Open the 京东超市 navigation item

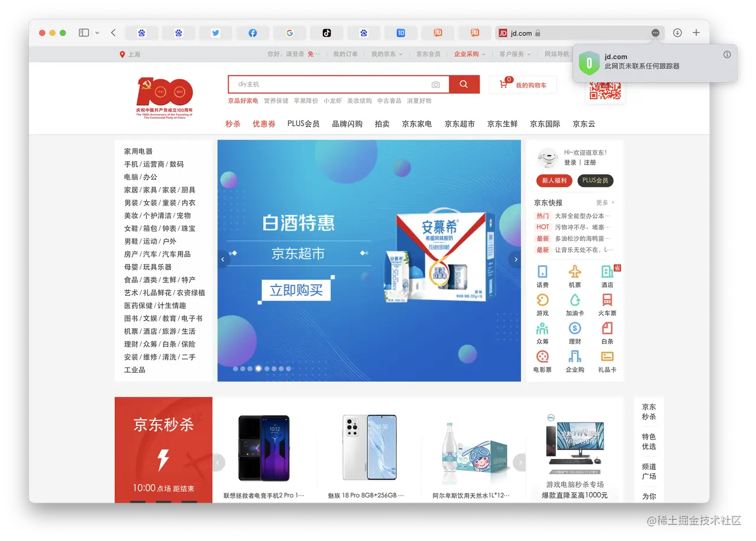coord(460,124)
